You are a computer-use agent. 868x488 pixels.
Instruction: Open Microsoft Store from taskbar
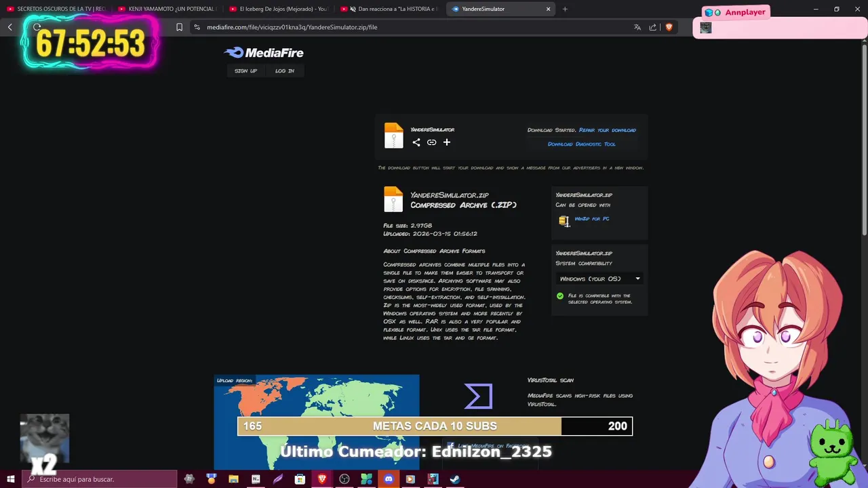[x=300, y=479]
